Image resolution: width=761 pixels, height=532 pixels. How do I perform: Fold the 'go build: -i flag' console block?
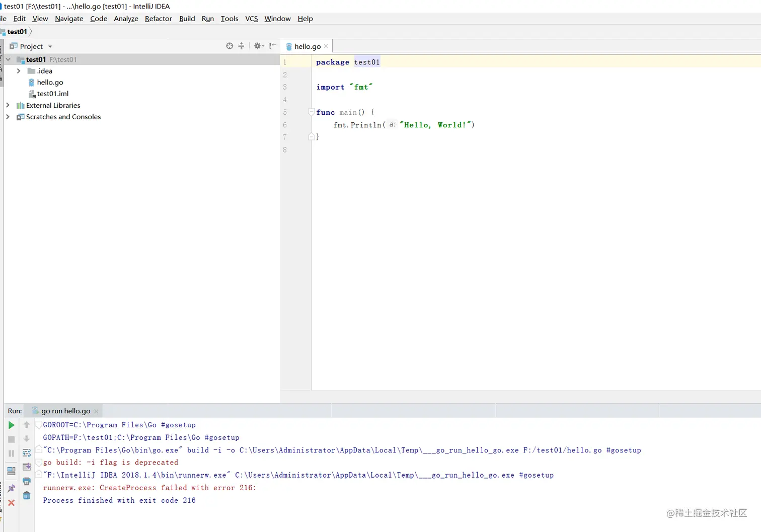pos(39,462)
